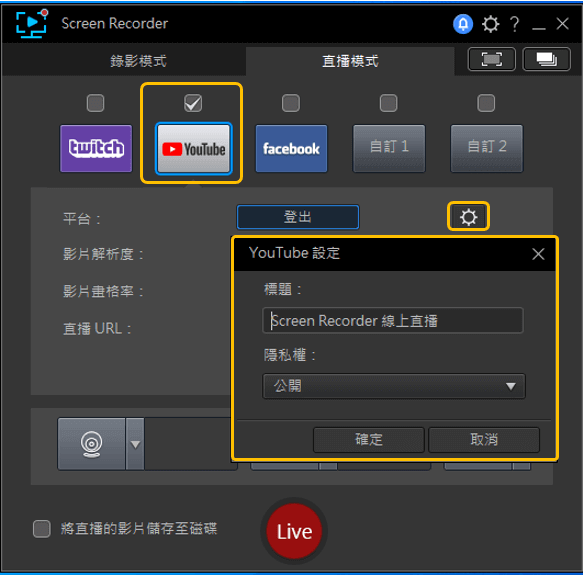Select the YouTube platform button
The width and height of the screenshot is (583, 575).
[x=193, y=148]
